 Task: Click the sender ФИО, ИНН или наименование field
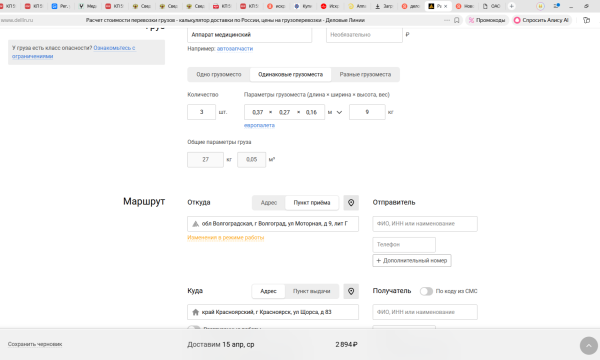pyautogui.click(x=425, y=224)
